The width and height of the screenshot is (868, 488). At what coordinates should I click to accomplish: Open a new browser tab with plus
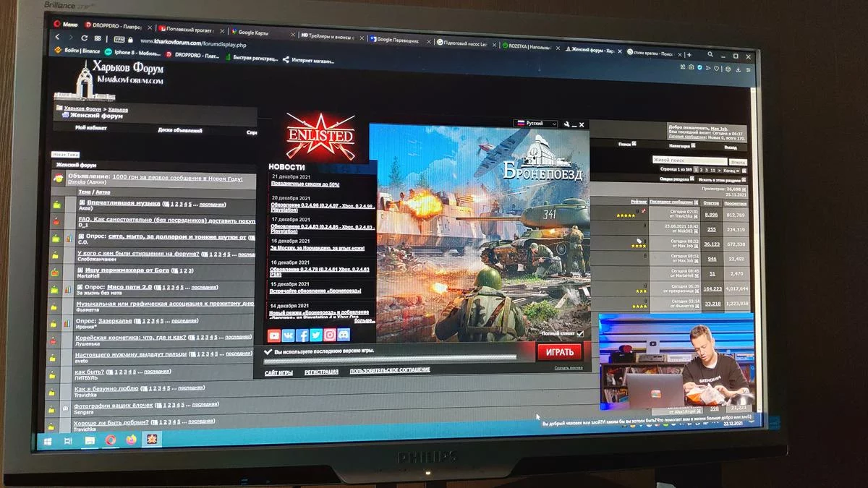(689, 55)
